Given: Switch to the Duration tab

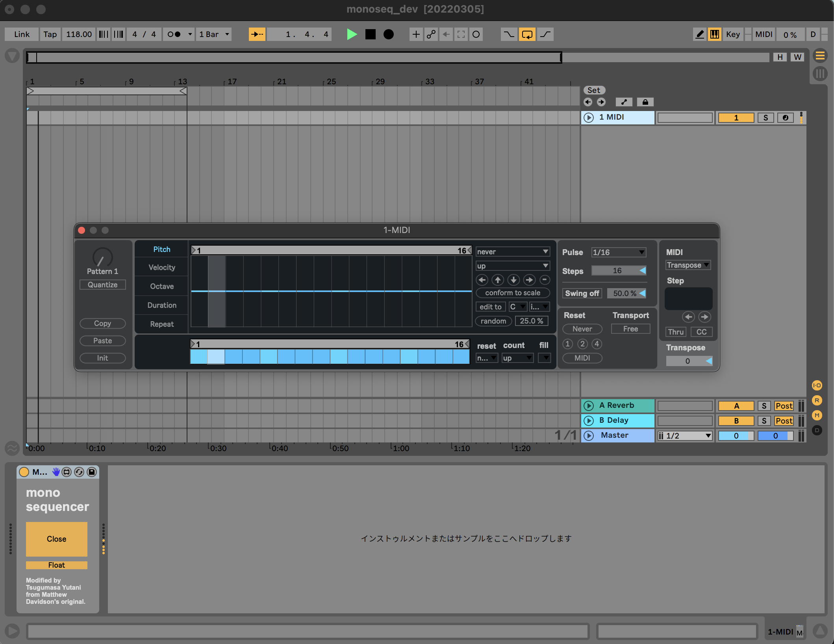Looking at the screenshot, I should pyautogui.click(x=161, y=305).
